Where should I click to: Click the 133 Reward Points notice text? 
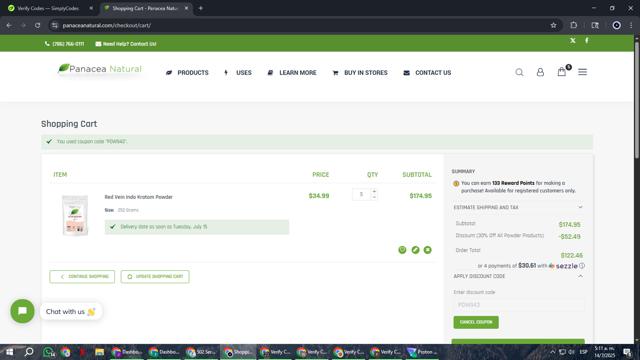tap(518, 187)
